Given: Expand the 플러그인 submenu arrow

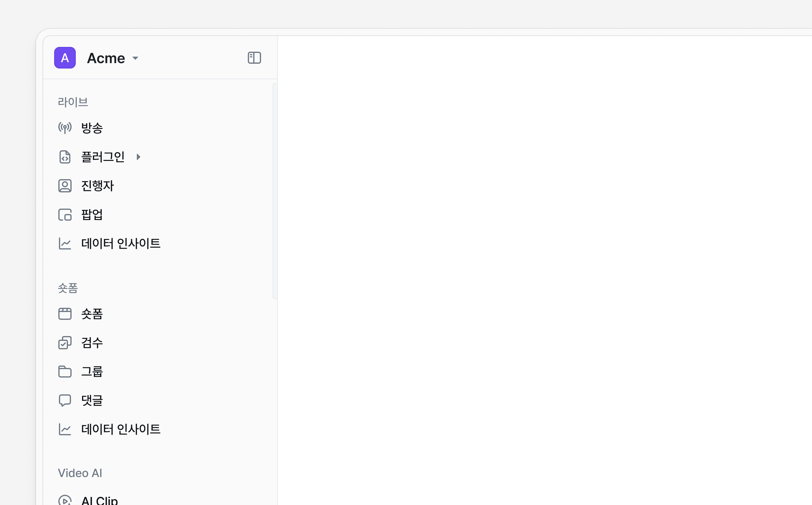Looking at the screenshot, I should pyautogui.click(x=138, y=157).
